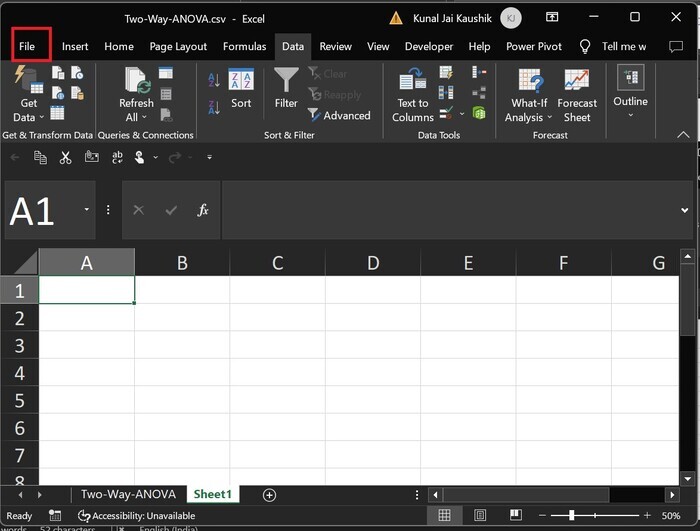Add a new sheet with plus icon
The height and width of the screenshot is (531, 700).
[x=269, y=495]
